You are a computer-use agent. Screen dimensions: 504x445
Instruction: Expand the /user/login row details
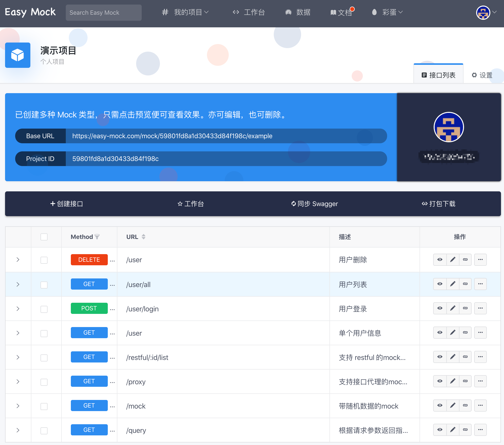tap(18, 309)
